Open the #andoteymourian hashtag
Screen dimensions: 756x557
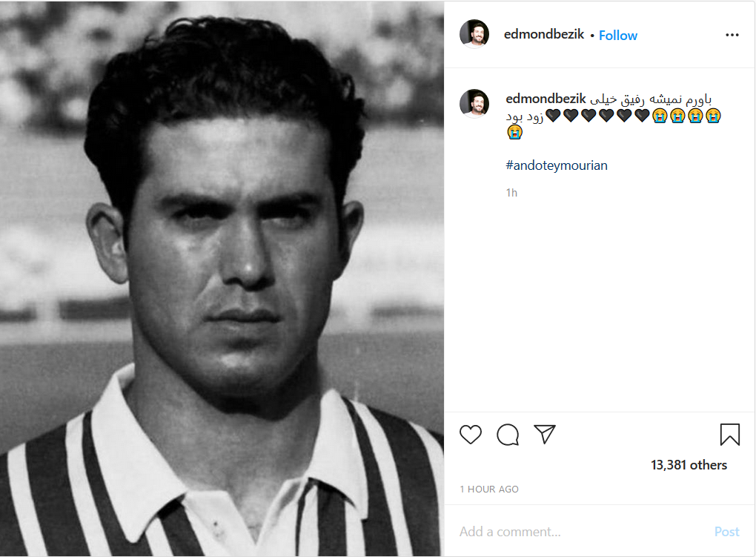[557, 165]
